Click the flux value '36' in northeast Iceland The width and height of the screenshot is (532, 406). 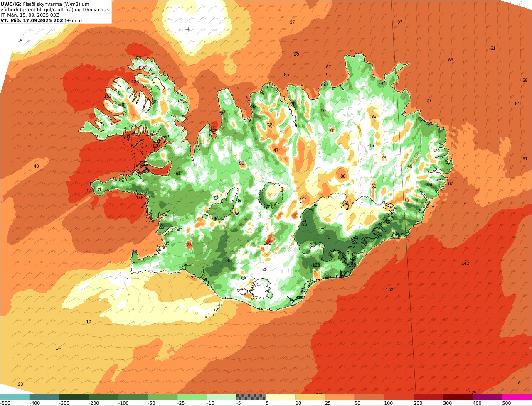374,117
